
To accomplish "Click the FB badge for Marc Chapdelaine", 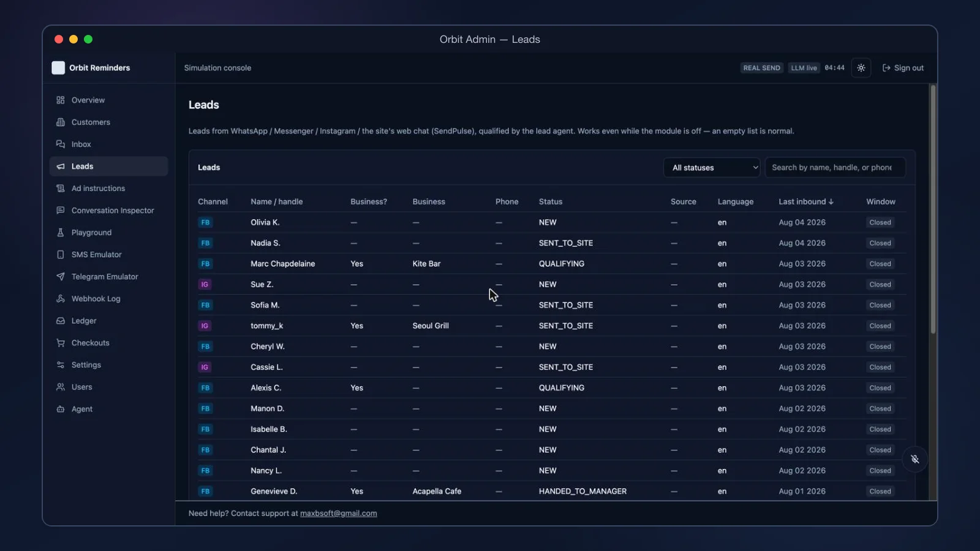I will pyautogui.click(x=205, y=264).
